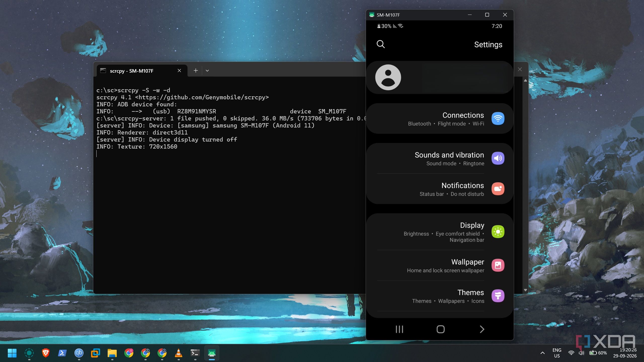Open the clock and date in taskbar
The height and width of the screenshot is (362, 644).
pyautogui.click(x=625, y=353)
